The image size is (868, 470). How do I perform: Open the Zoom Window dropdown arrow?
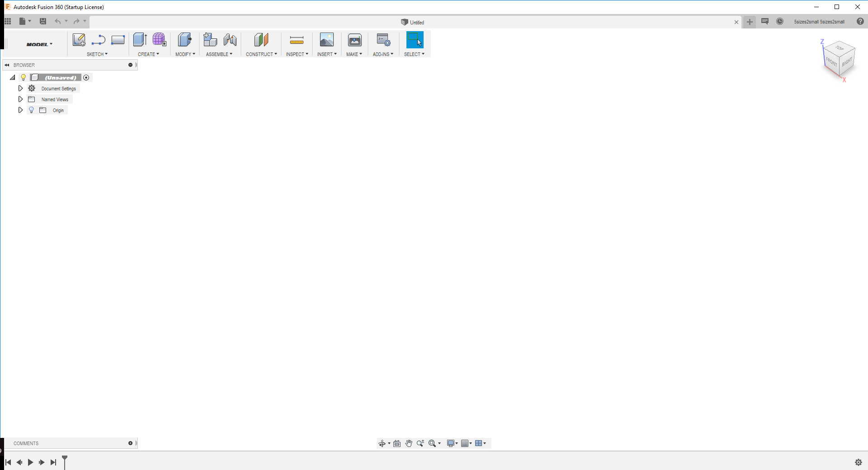(439, 443)
